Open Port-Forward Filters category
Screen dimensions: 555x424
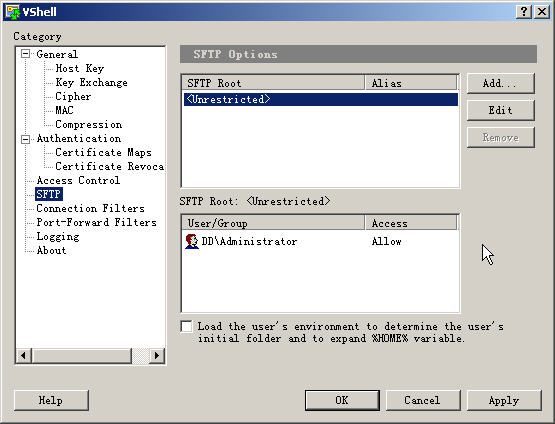[96, 222]
